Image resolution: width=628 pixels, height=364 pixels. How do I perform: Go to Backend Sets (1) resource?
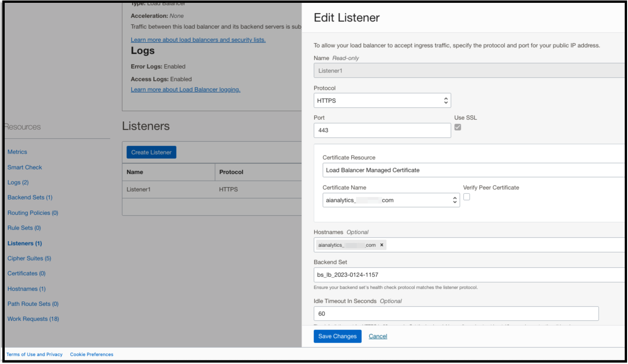coord(30,197)
